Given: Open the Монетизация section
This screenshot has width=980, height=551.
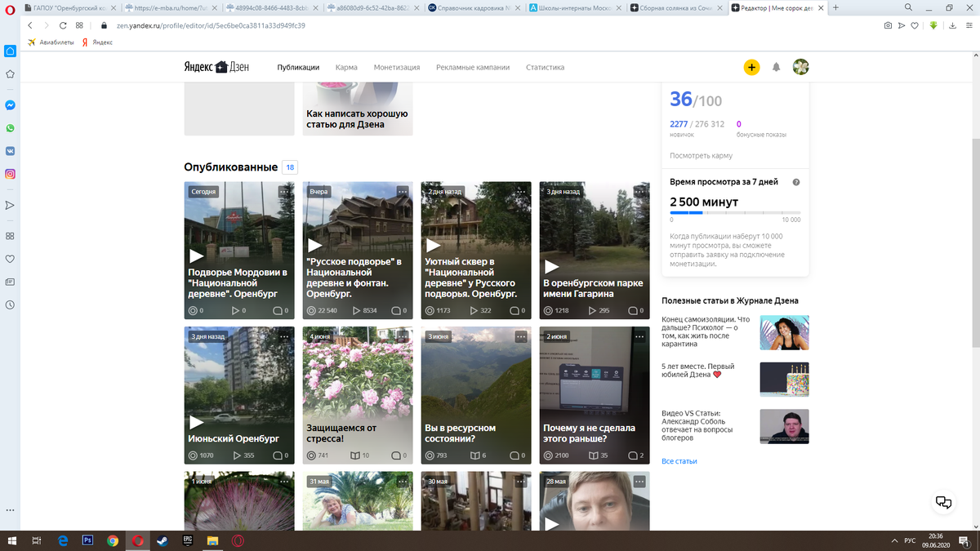Looking at the screenshot, I should [x=397, y=67].
